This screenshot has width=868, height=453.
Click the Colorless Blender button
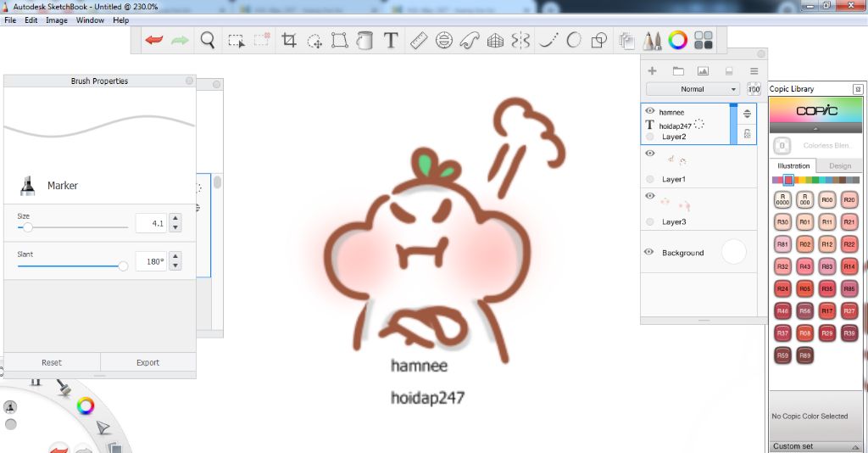(782, 146)
